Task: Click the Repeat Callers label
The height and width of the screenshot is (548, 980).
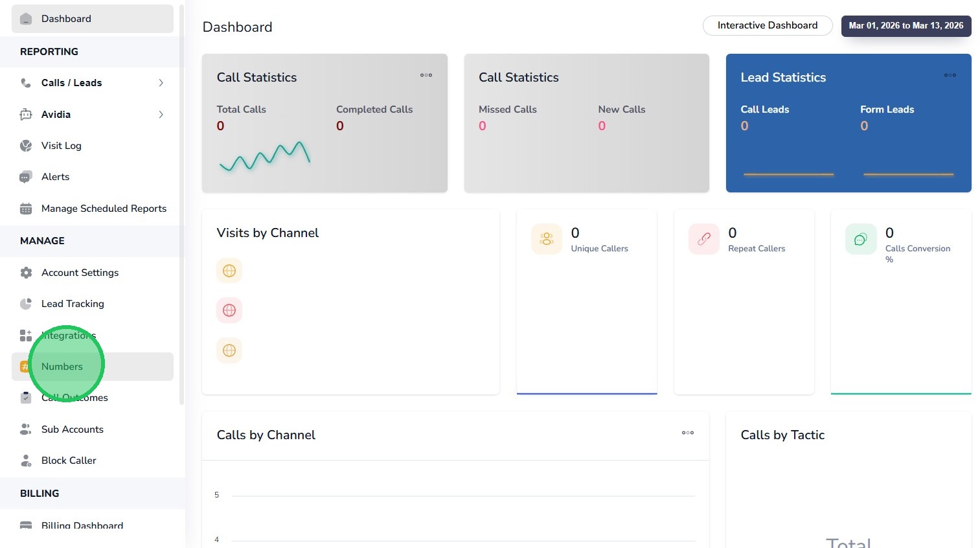Action: (757, 249)
